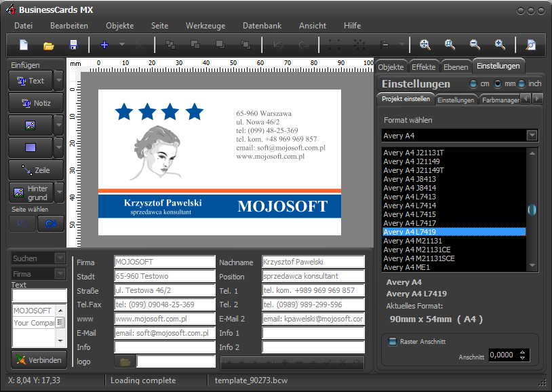The image size is (552, 392).
Task: Select Avery A4 J8413 in list
Action: (x=454, y=179)
